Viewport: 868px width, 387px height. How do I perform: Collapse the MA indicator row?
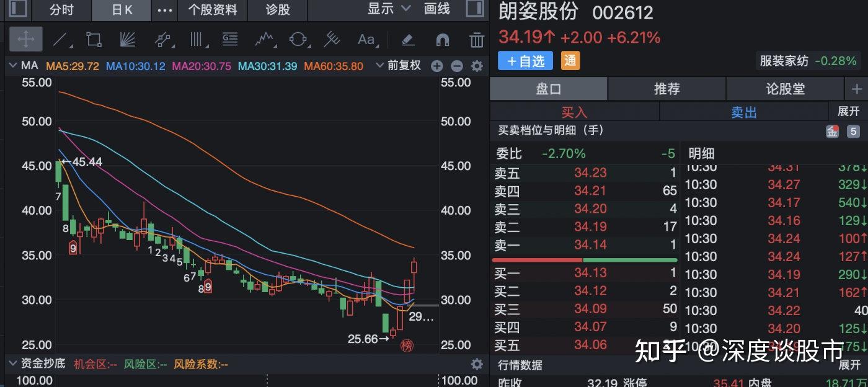[x=12, y=65]
